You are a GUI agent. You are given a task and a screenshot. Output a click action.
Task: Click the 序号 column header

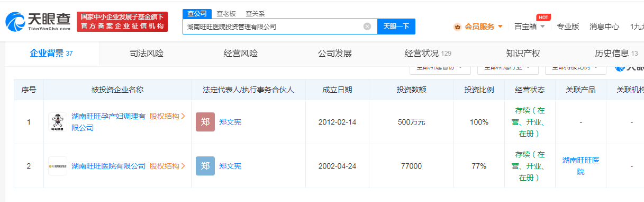point(29,90)
